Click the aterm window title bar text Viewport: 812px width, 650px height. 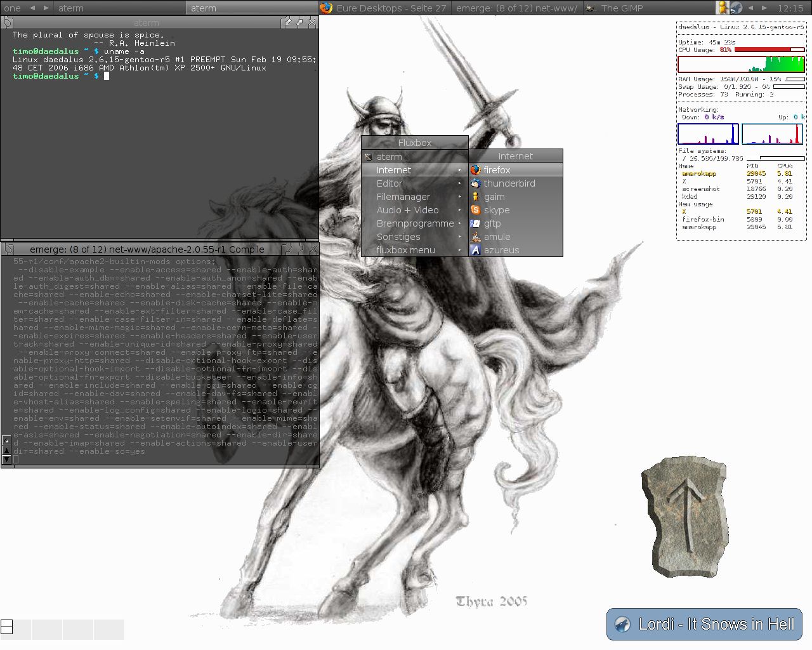[x=146, y=23]
